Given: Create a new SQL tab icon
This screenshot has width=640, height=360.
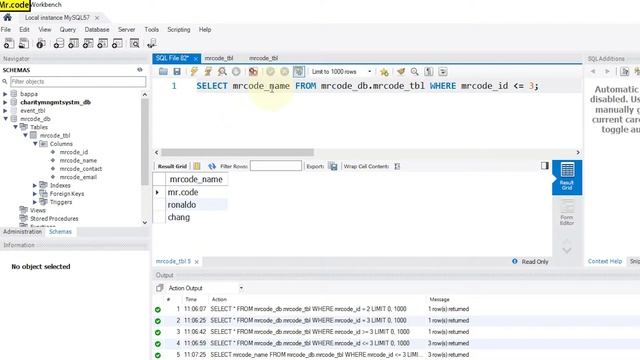Looking at the screenshot, I should (x=9, y=43).
